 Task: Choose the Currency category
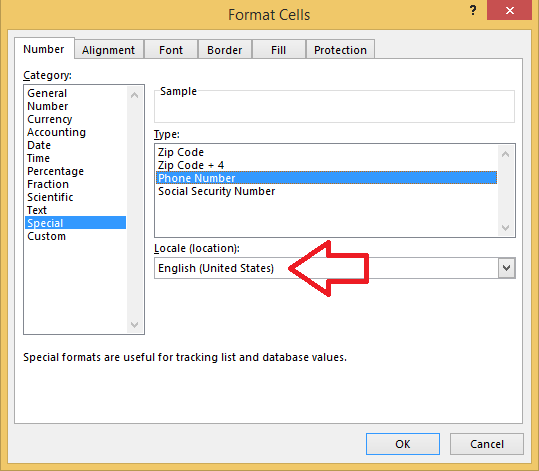tap(76, 119)
